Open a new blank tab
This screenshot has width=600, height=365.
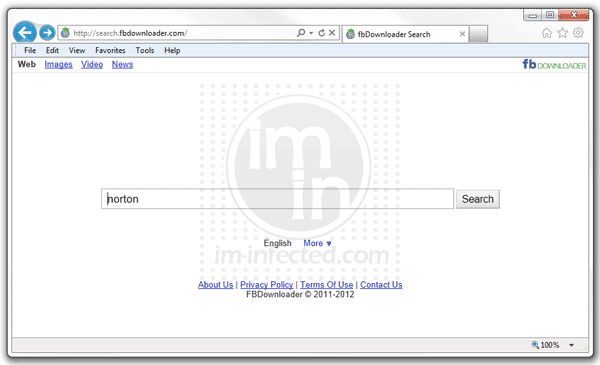tap(478, 34)
